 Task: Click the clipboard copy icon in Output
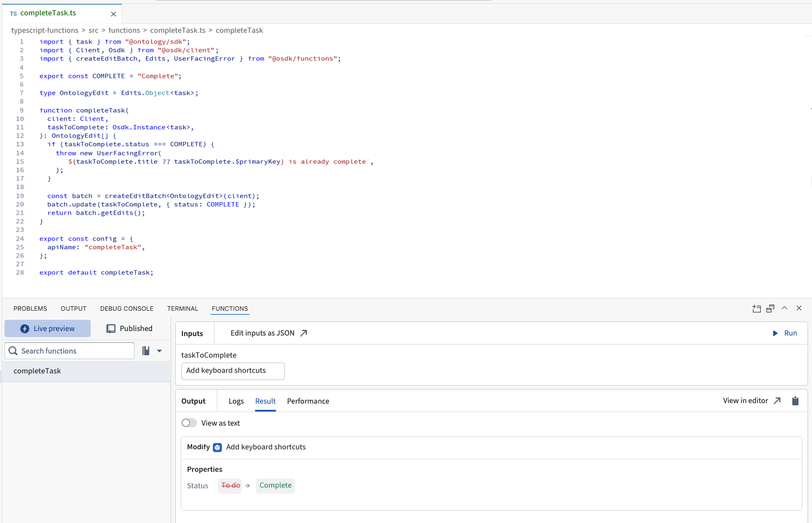tap(795, 401)
